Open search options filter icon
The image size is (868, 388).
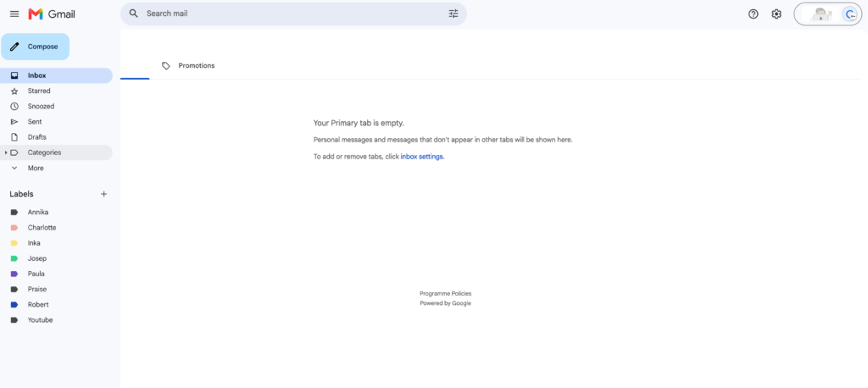(x=453, y=14)
